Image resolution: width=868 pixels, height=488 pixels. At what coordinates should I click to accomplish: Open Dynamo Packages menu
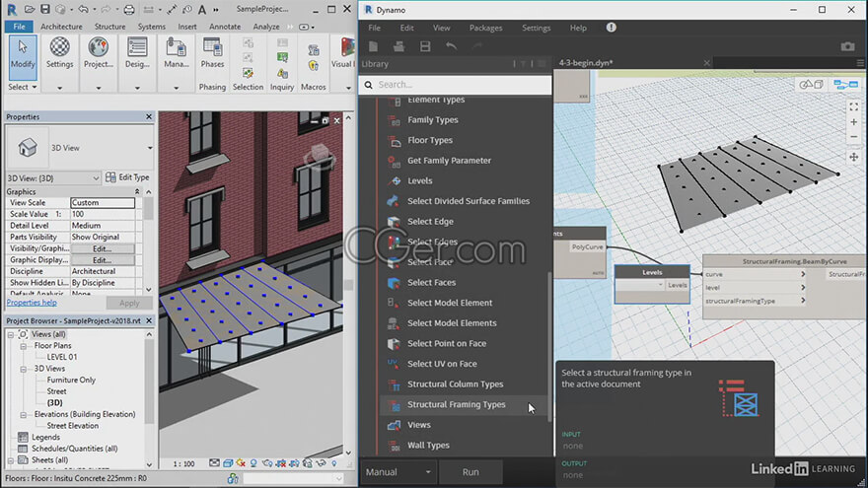click(x=485, y=28)
